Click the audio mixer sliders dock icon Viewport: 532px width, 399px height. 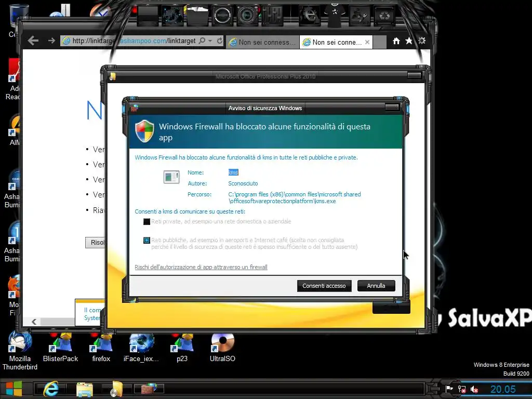(272, 16)
